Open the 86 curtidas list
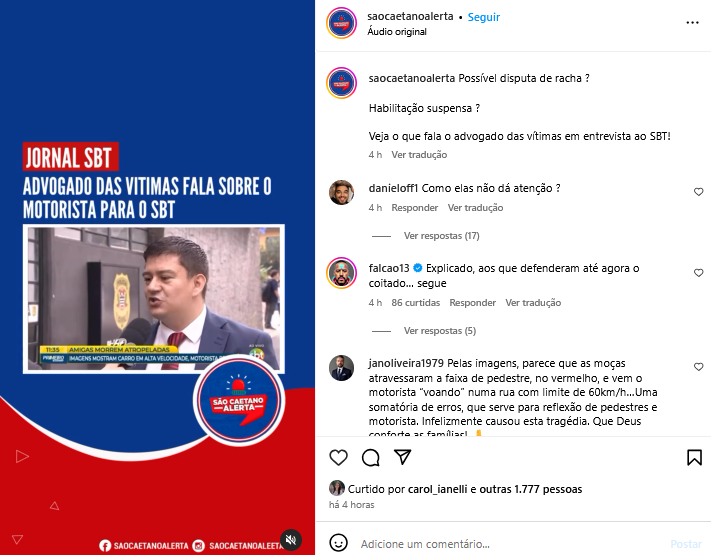711x555 pixels. (x=415, y=303)
